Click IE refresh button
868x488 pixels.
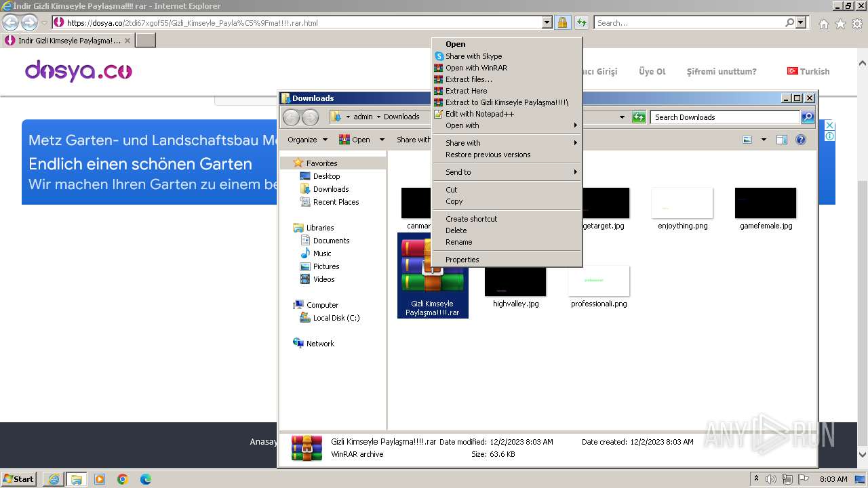tap(581, 23)
